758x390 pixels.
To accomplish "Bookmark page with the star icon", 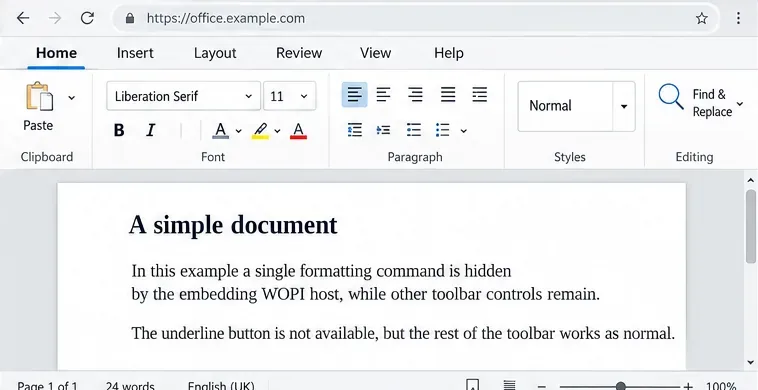I will pyautogui.click(x=701, y=18).
